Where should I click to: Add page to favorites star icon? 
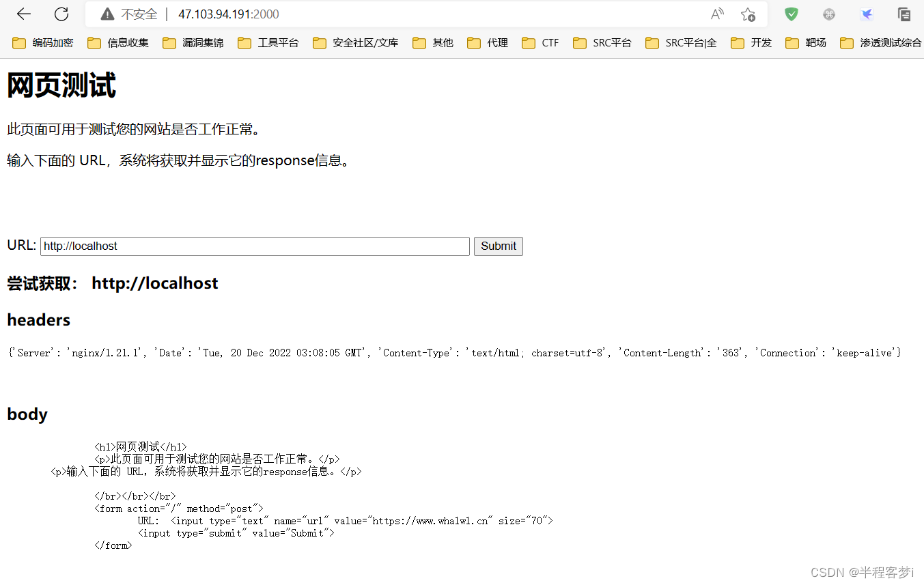[748, 14]
